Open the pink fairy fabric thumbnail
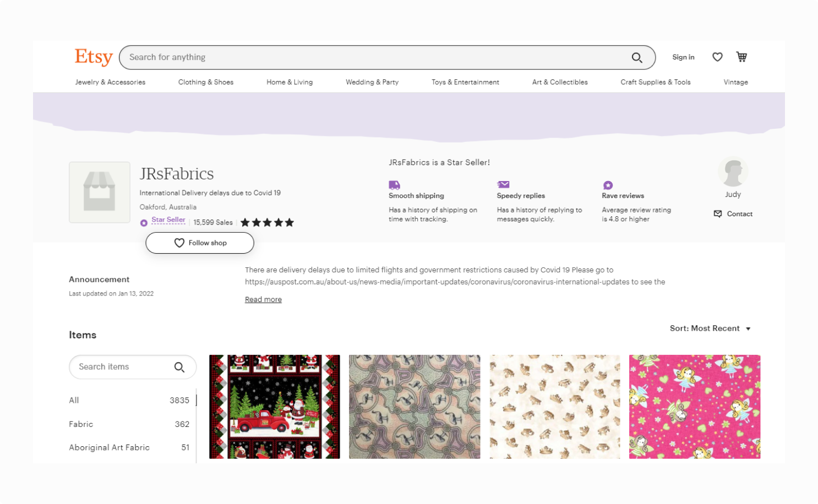 695,407
